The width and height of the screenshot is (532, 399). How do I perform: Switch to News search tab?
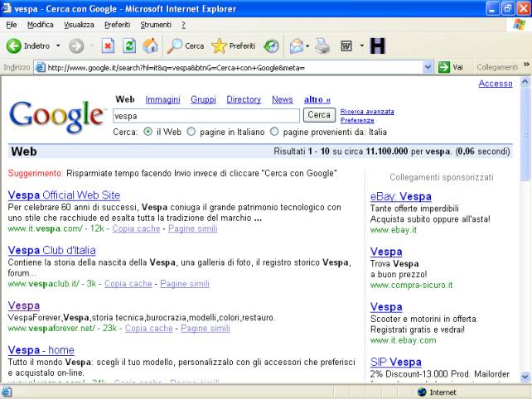283,99
